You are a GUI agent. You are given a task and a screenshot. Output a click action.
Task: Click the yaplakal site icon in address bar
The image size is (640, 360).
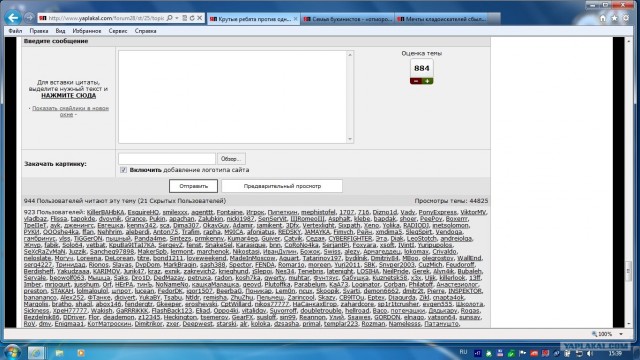(43, 18)
